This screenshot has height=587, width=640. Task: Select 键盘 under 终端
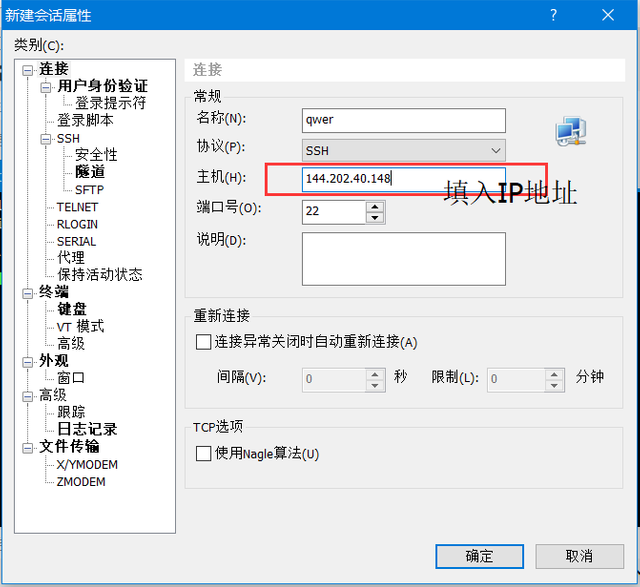(72, 309)
